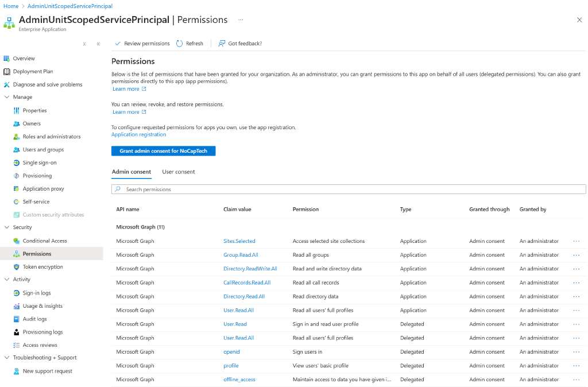This screenshot has height=387, width=588.
Task: Switch to the User consent tab
Action: [179, 171]
